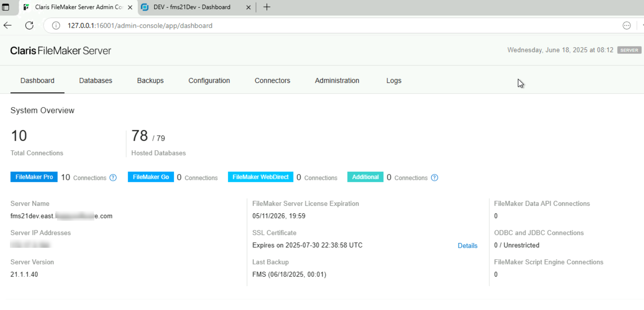The height and width of the screenshot is (310, 644).
Task: Click the browser back arrow
Action: click(8, 25)
